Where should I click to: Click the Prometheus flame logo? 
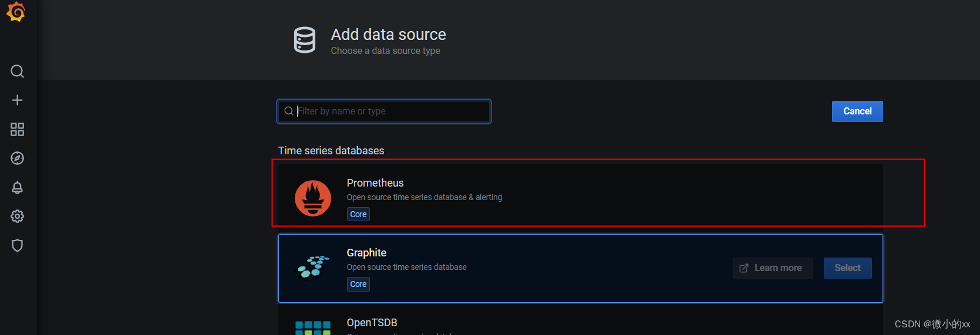[313, 198]
